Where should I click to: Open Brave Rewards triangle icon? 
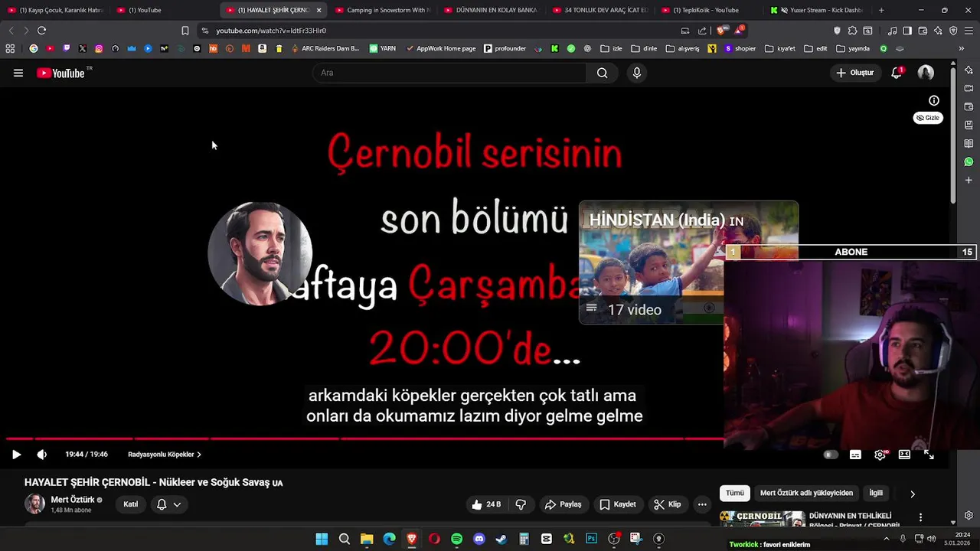pyautogui.click(x=739, y=31)
